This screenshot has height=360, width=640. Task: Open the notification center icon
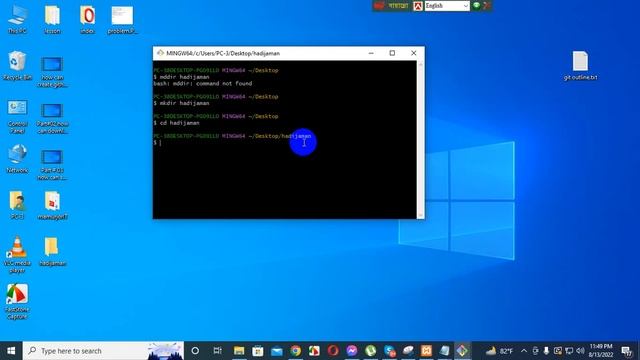point(627,351)
